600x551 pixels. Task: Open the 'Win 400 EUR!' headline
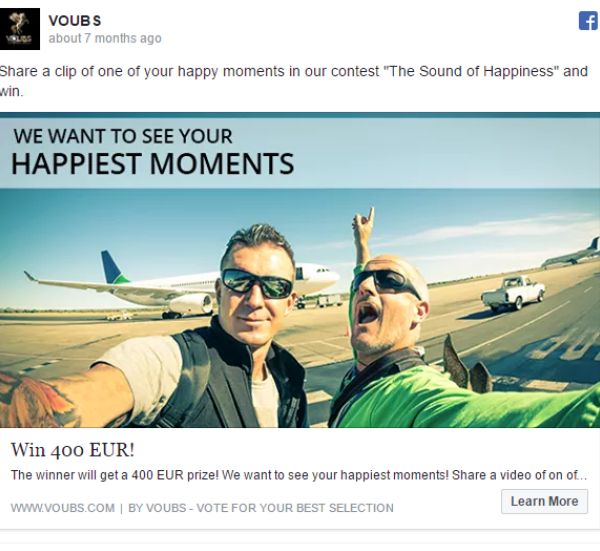tap(73, 450)
